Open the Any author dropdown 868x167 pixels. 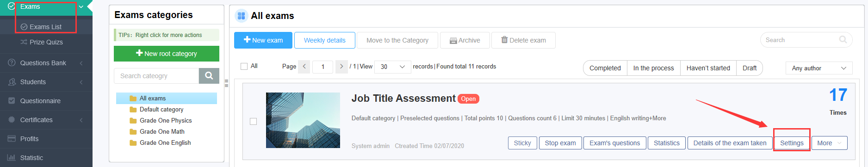(x=818, y=68)
